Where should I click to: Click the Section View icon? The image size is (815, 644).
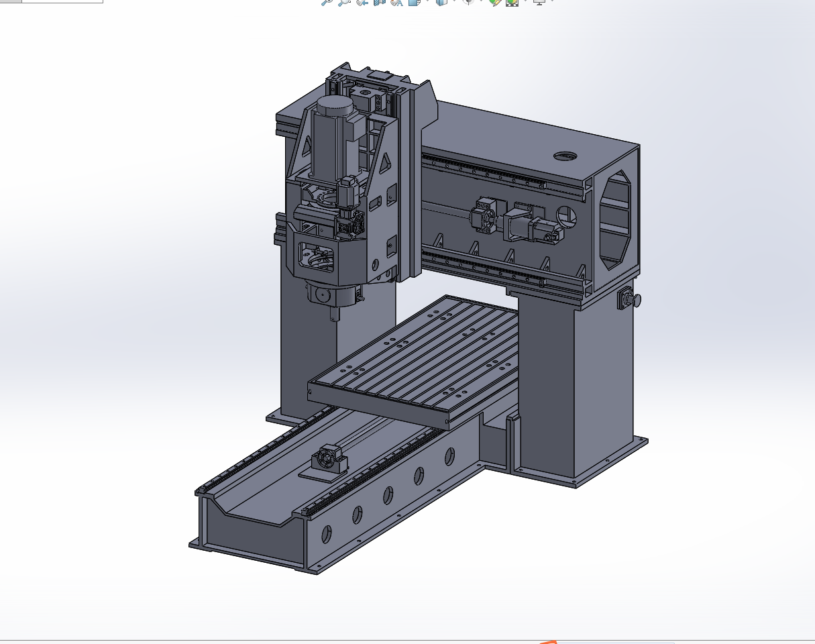[380, 2]
